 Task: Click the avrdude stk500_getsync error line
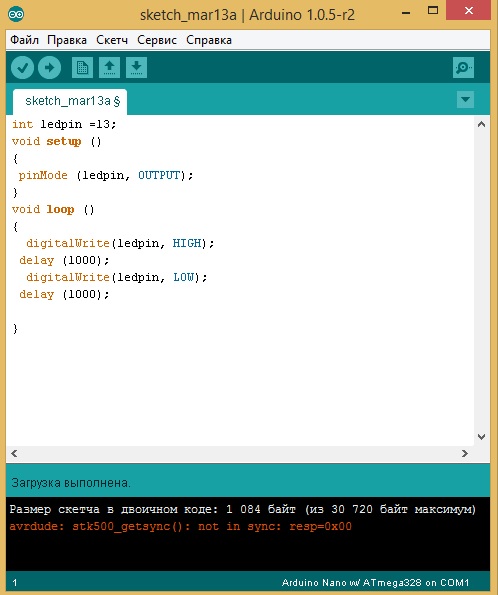coord(180,527)
